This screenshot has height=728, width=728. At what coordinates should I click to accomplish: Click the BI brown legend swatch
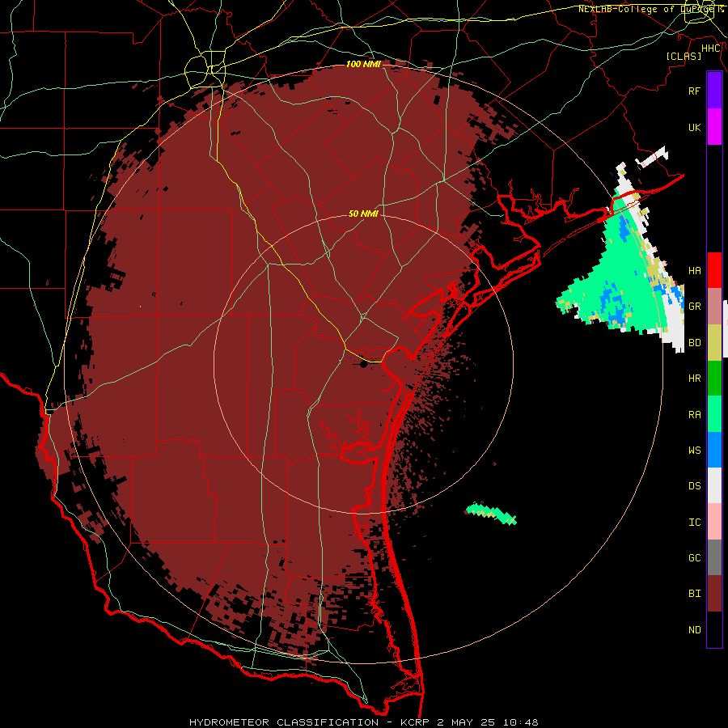714,594
